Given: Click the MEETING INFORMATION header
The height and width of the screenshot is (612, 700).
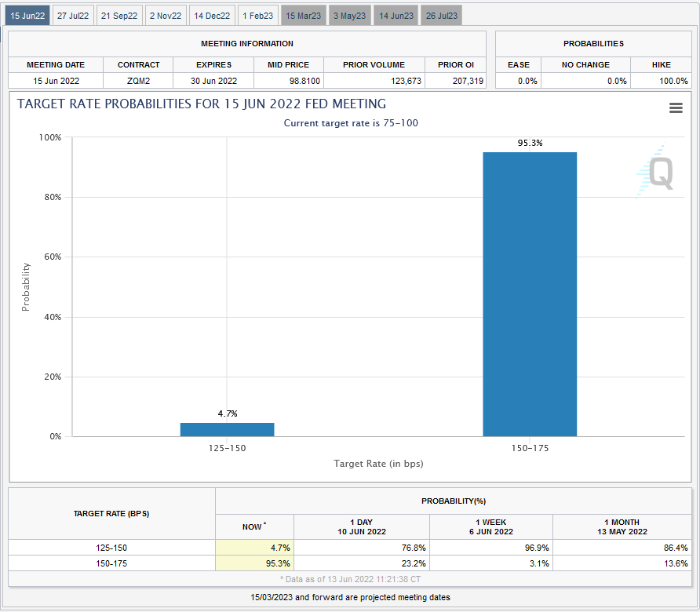Looking at the screenshot, I should [247, 44].
